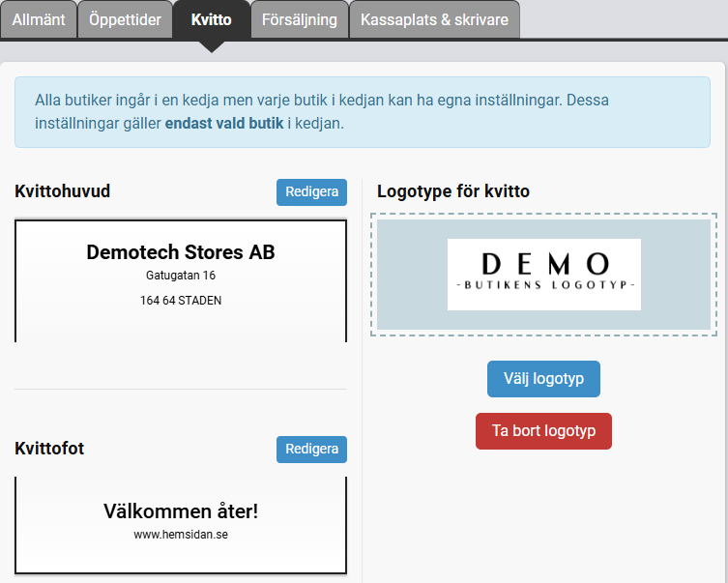This screenshot has width=728, height=583.
Task: Click the blue chain settings info banner
Action: point(363,112)
